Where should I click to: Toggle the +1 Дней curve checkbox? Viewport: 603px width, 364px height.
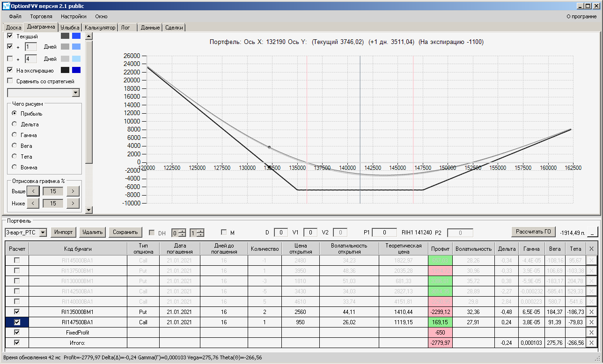[10, 47]
